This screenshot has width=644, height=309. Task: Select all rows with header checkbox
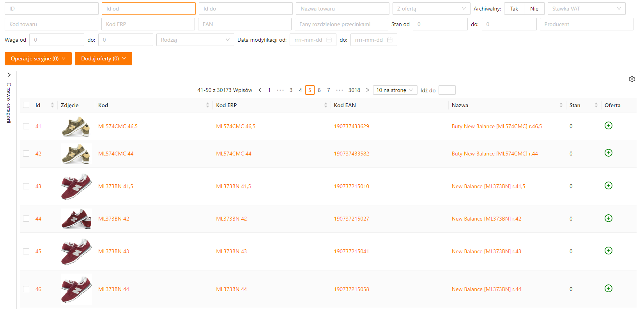coord(26,105)
